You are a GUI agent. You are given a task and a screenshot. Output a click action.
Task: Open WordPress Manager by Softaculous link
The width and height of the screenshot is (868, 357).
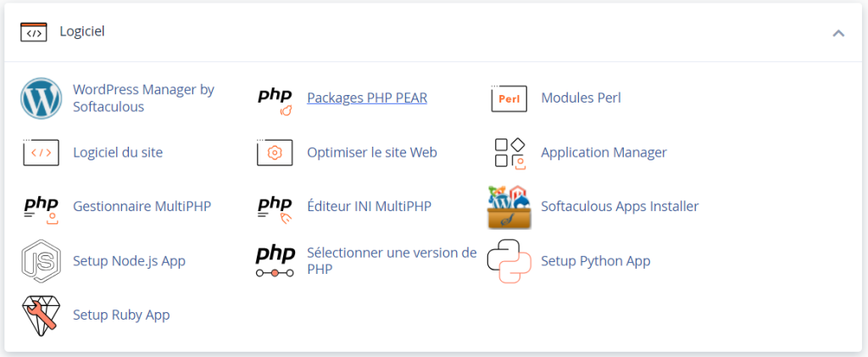coord(143,98)
